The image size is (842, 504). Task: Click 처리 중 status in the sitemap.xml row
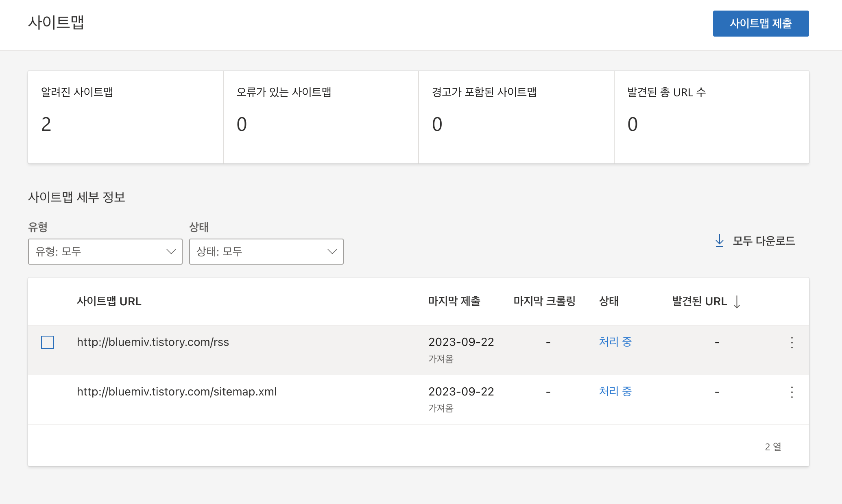click(x=615, y=391)
